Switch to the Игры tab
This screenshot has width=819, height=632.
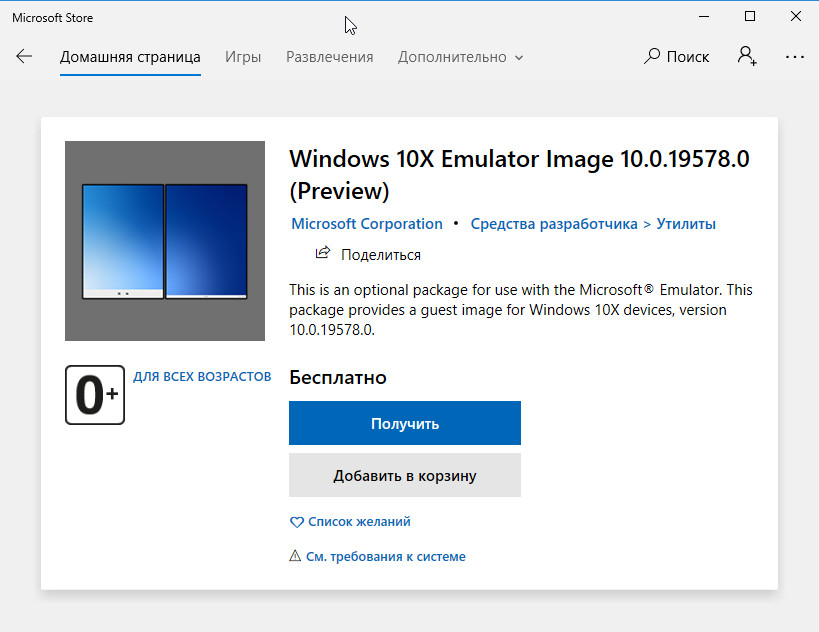pos(243,56)
